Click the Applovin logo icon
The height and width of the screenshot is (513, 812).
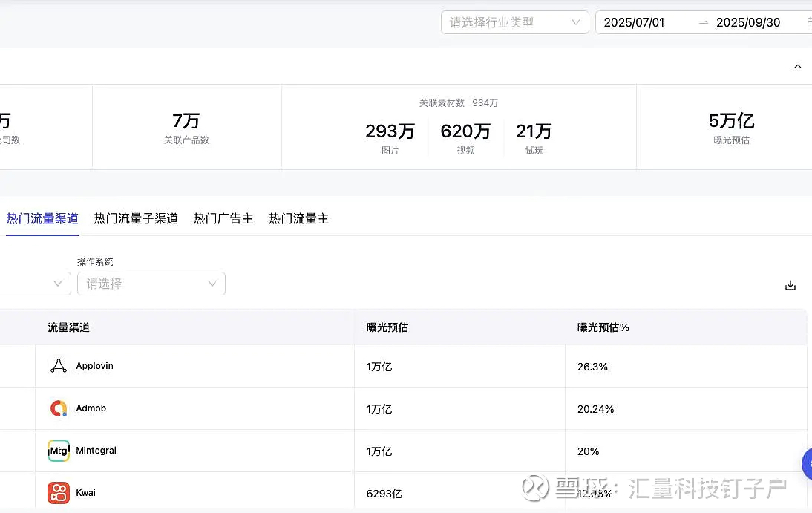pyautogui.click(x=59, y=366)
